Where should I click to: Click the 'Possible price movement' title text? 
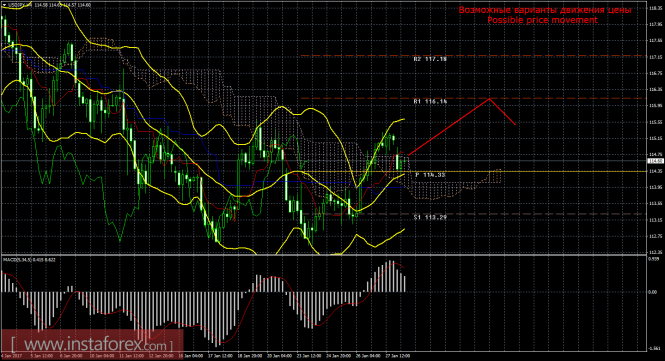[542, 20]
